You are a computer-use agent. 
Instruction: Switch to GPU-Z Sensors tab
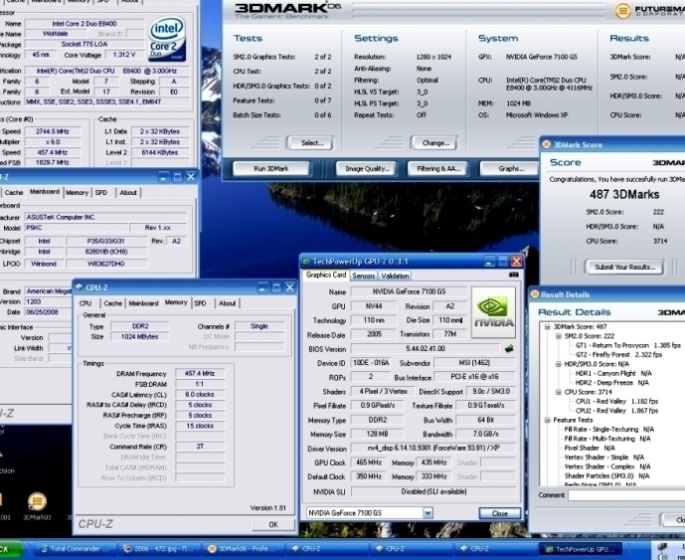coord(363,276)
